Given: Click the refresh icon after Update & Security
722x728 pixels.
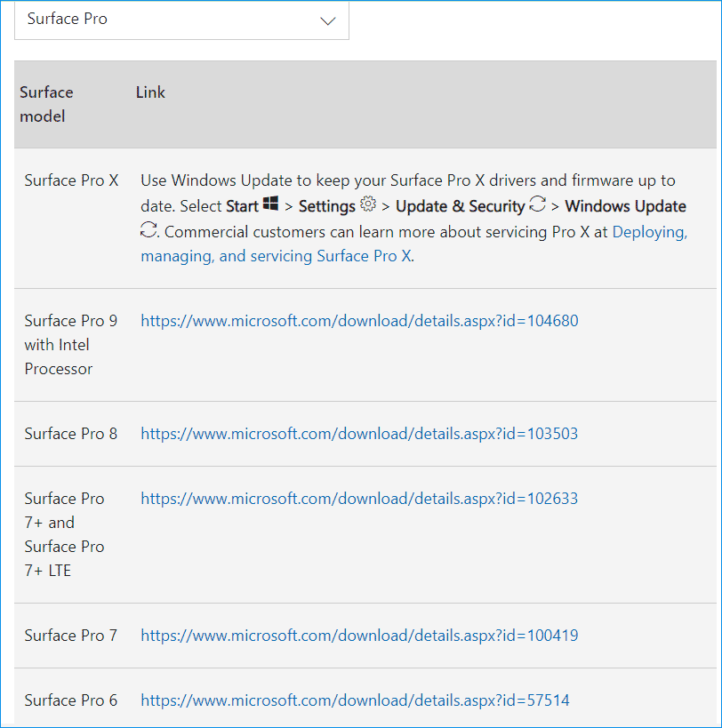Looking at the screenshot, I should tap(537, 204).
